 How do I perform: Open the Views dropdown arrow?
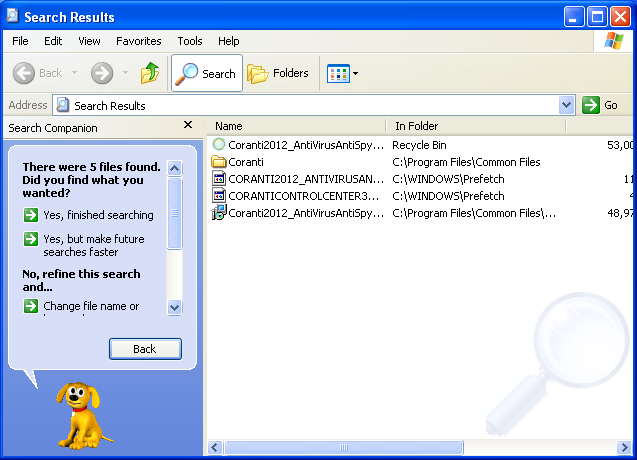coord(355,74)
